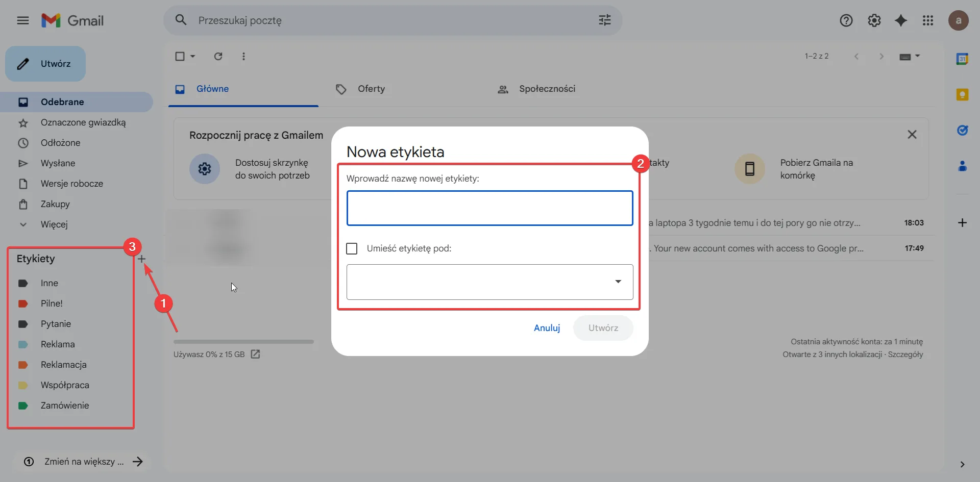Go to newer messages arrow

(x=856, y=56)
